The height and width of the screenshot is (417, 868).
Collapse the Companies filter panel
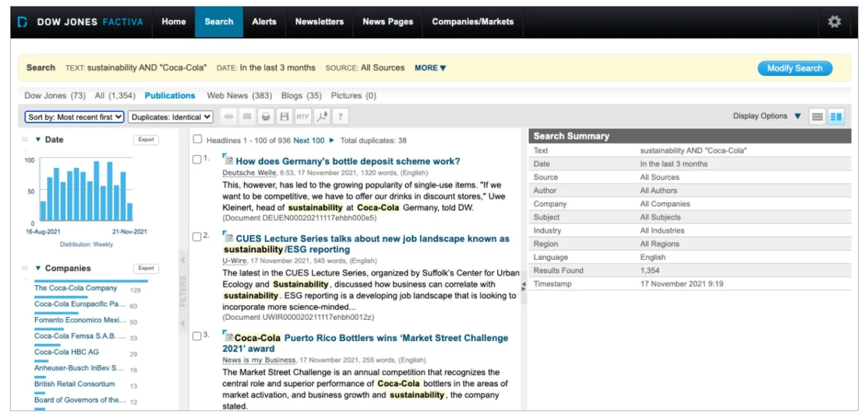pos(38,268)
